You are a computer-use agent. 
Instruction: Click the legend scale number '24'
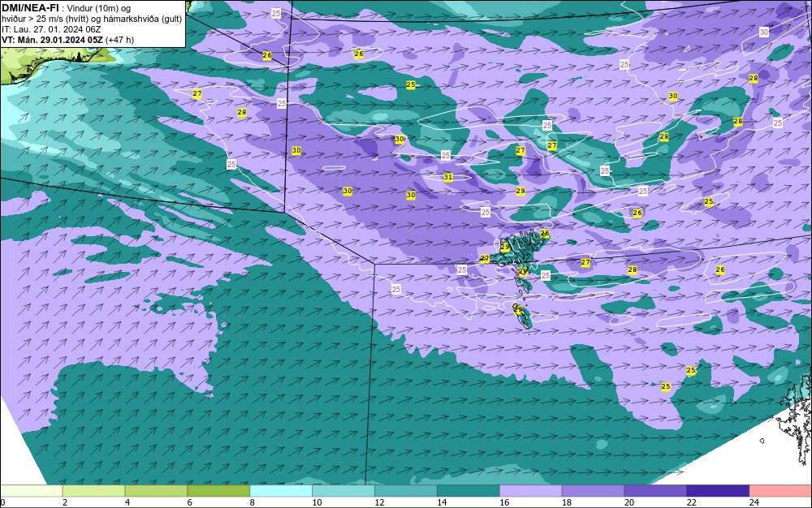pos(754,502)
